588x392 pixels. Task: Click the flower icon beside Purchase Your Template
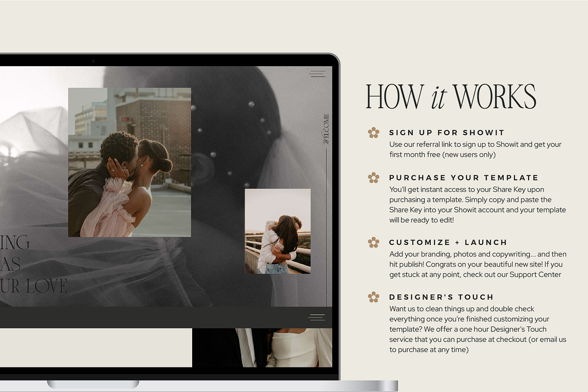click(374, 177)
